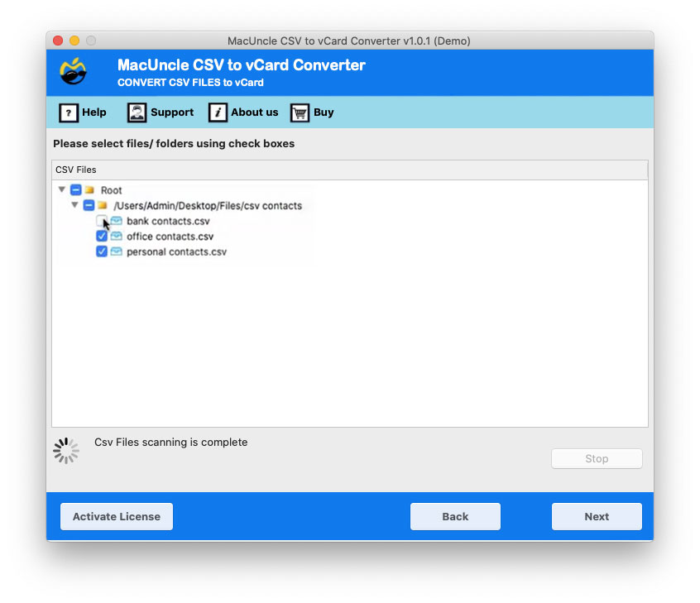Open the About us menu label
This screenshot has width=700, height=603.
(x=255, y=112)
